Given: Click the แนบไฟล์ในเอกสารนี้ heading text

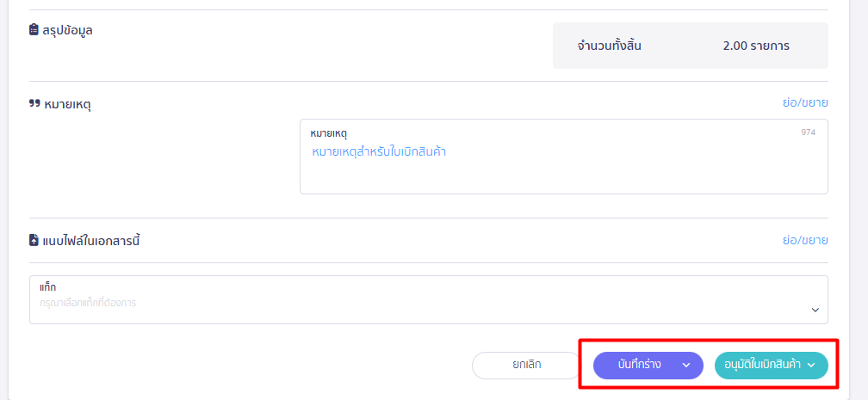Looking at the screenshot, I should (x=90, y=240).
